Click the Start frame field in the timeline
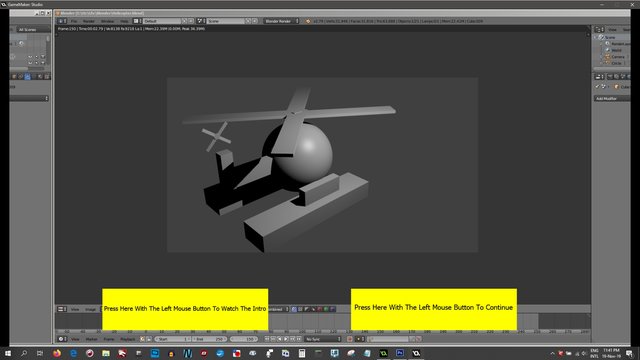The height and width of the screenshot is (360, 640). (173, 339)
